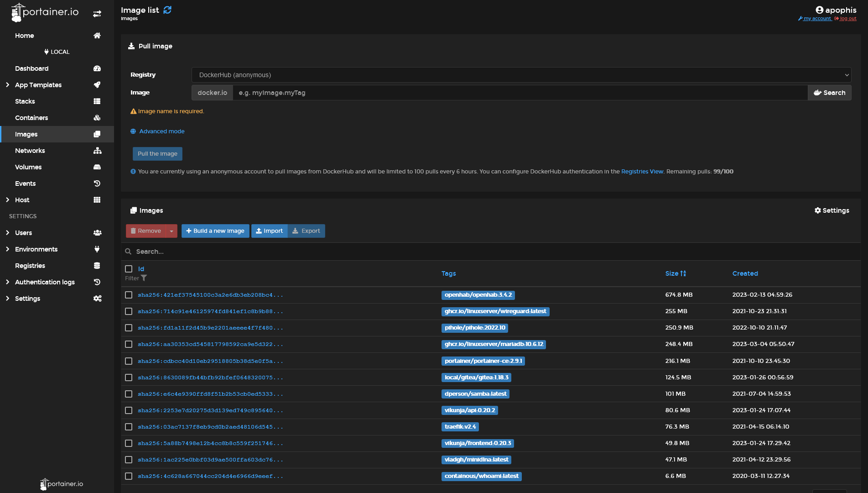Viewport: 868px width, 493px height.
Task: Click the Events history icon
Action: click(x=97, y=184)
